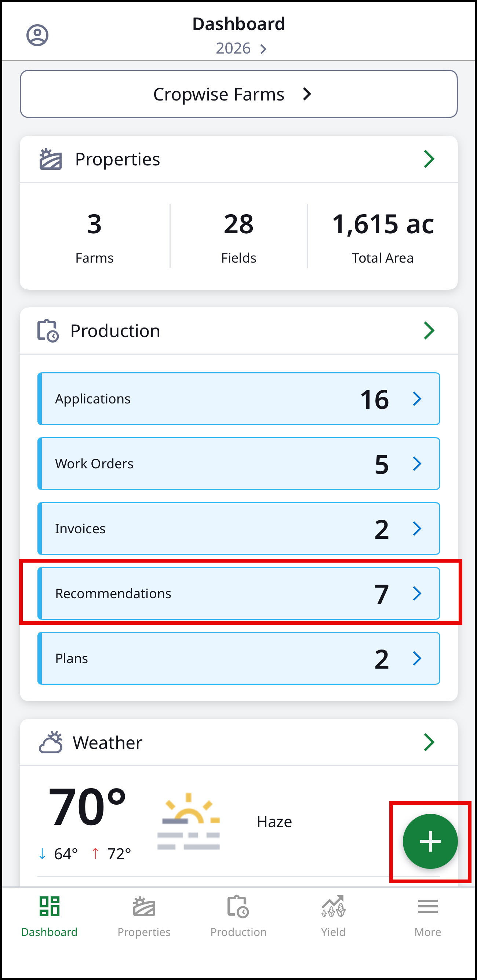Expand the Properties section arrow
Image resolution: width=477 pixels, height=980 pixels.
[x=429, y=159]
